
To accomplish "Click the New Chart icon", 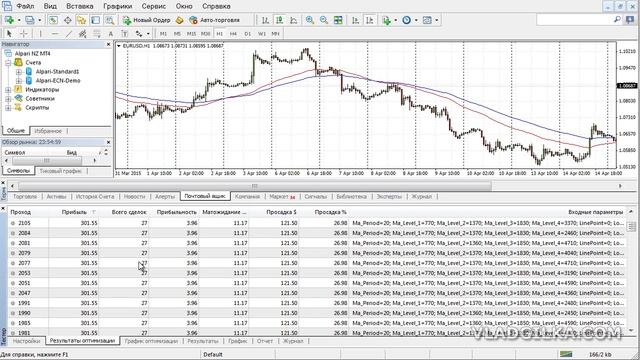I will click(x=9, y=20).
